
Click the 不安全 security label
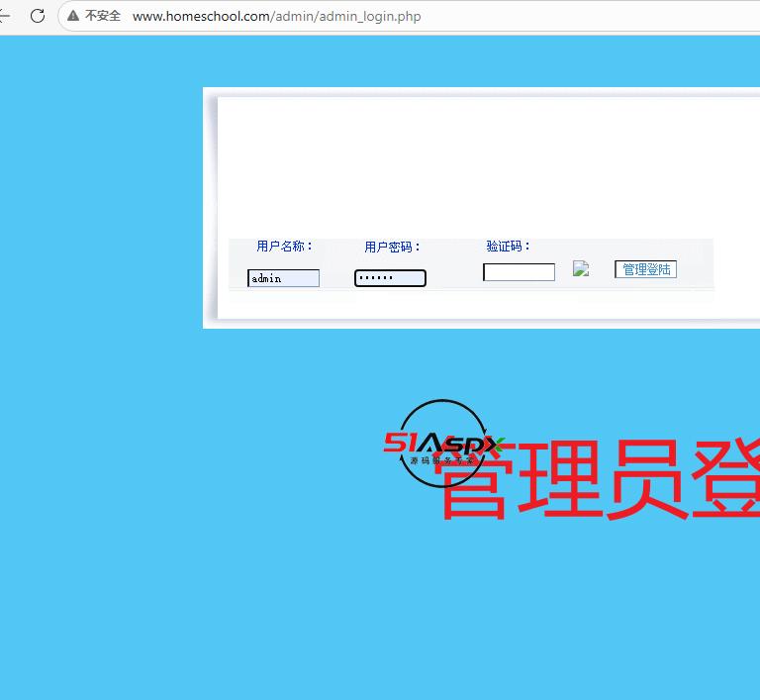[103, 16]
